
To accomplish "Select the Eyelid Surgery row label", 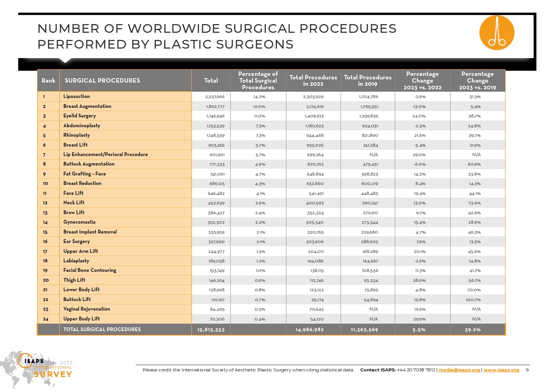I will coord(80,116).
